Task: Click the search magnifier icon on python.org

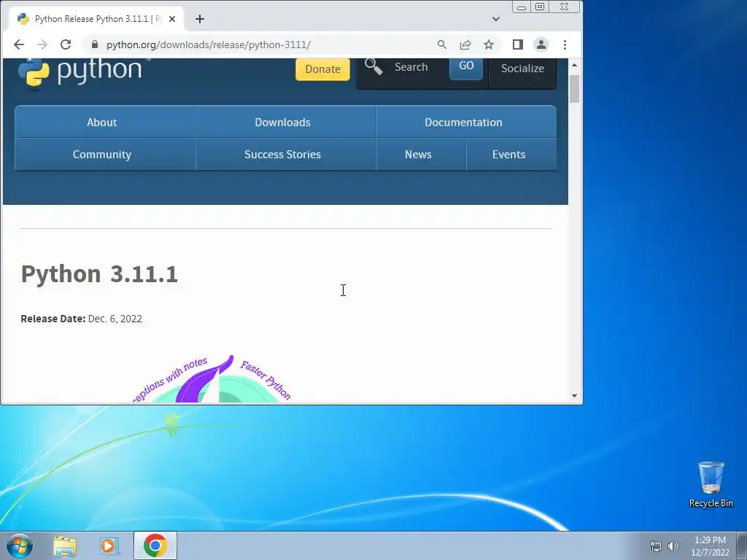Action: (x=373, y=66)
